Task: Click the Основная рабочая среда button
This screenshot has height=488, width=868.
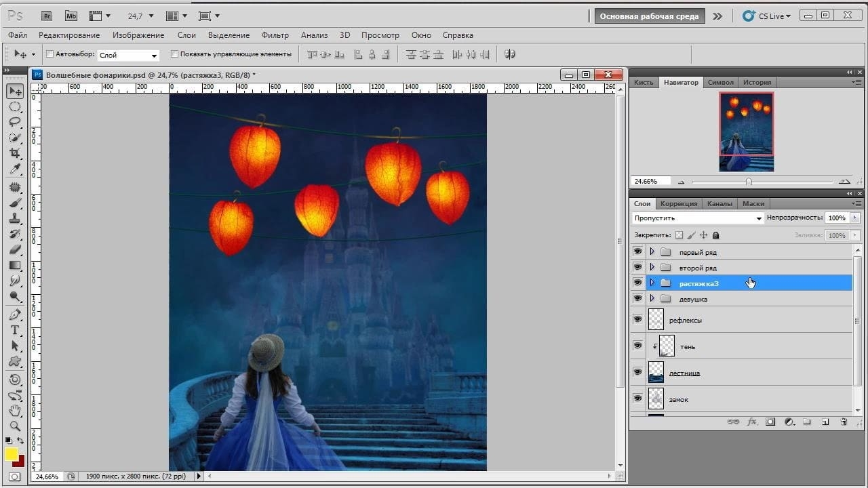Action: click(650, 16)
